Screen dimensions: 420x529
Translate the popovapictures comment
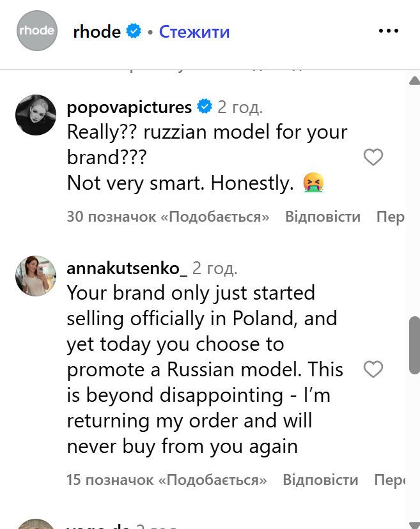[x=390, y=217]
